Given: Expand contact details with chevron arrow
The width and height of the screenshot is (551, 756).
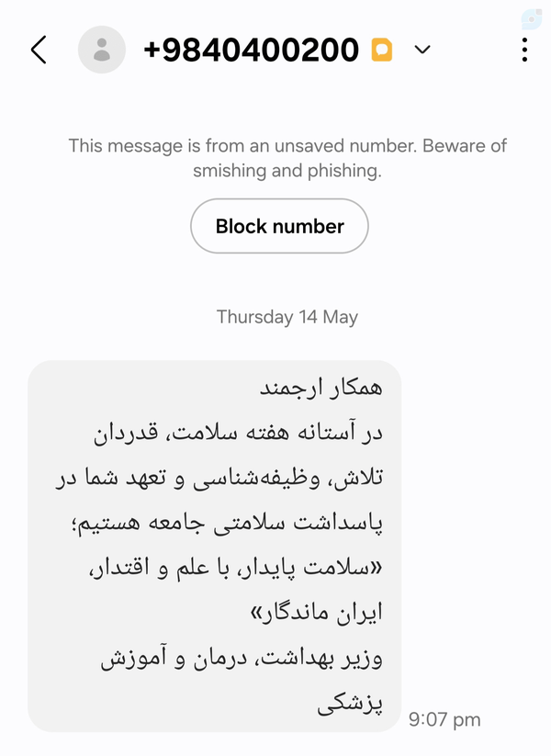Looking at the screenshot, I should [422, 50].
